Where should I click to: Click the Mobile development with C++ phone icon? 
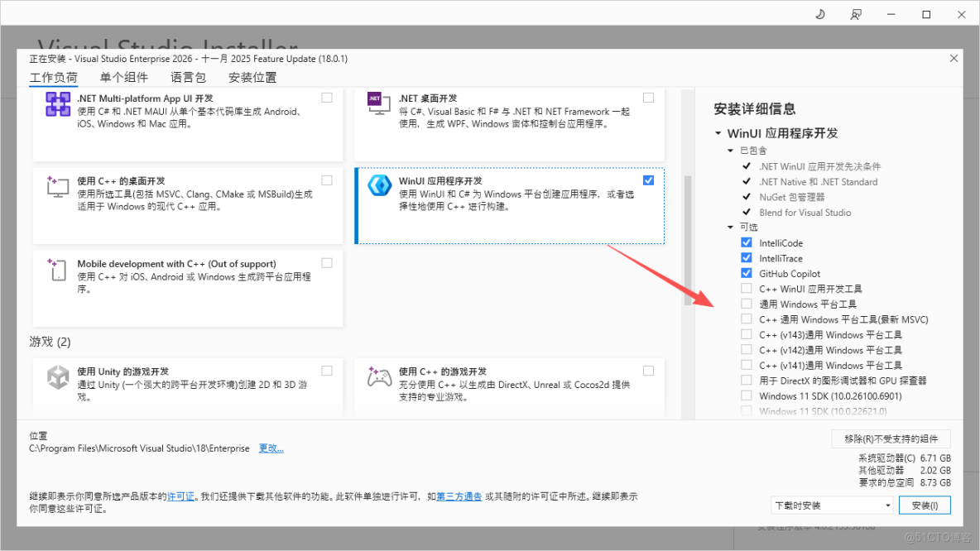coord(58,271)
